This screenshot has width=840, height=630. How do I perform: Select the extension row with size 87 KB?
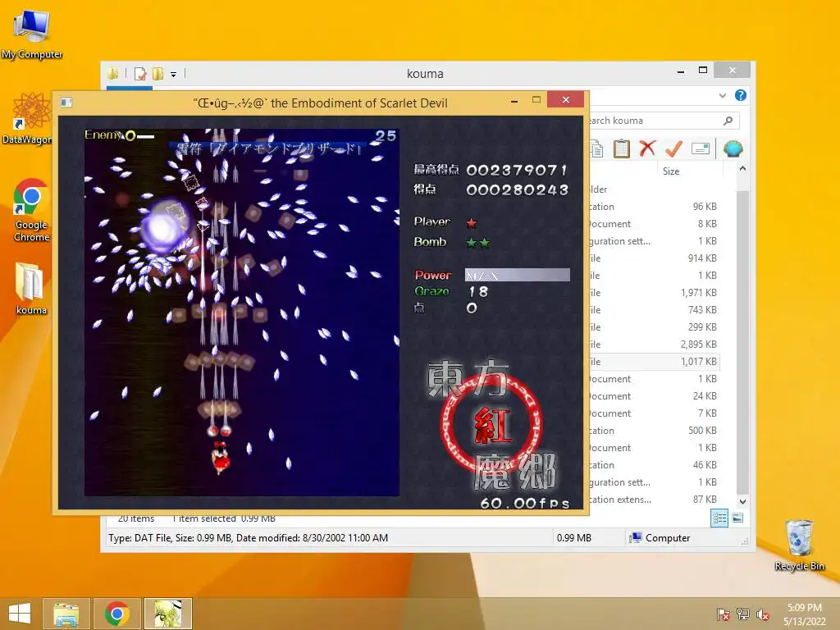(x=654, y=500)
